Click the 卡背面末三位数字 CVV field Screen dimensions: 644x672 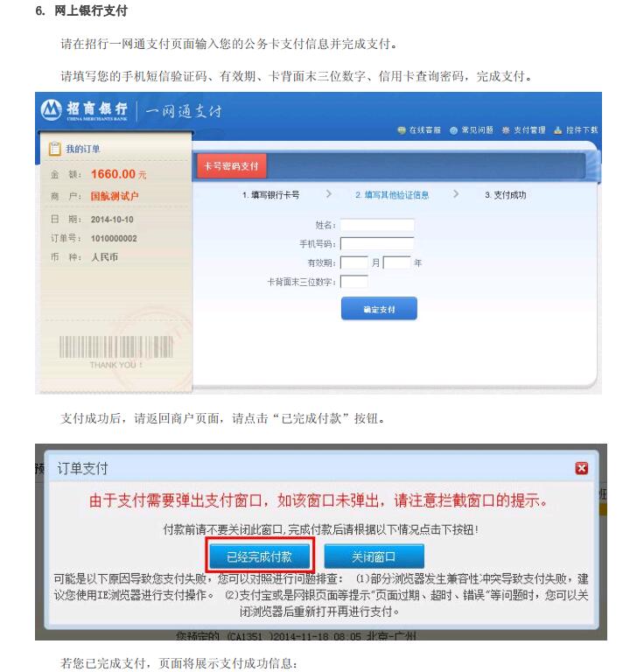(x=353, y=282)
